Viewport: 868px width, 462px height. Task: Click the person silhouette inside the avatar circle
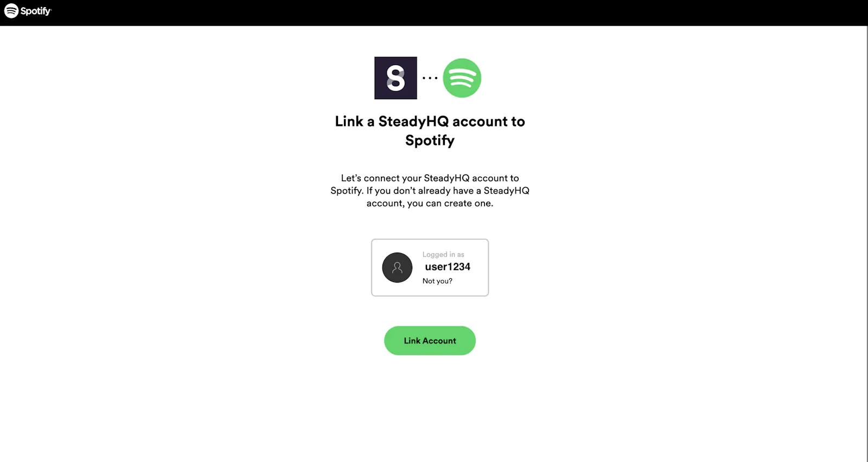pyautogui.click(x=397, y=267)
